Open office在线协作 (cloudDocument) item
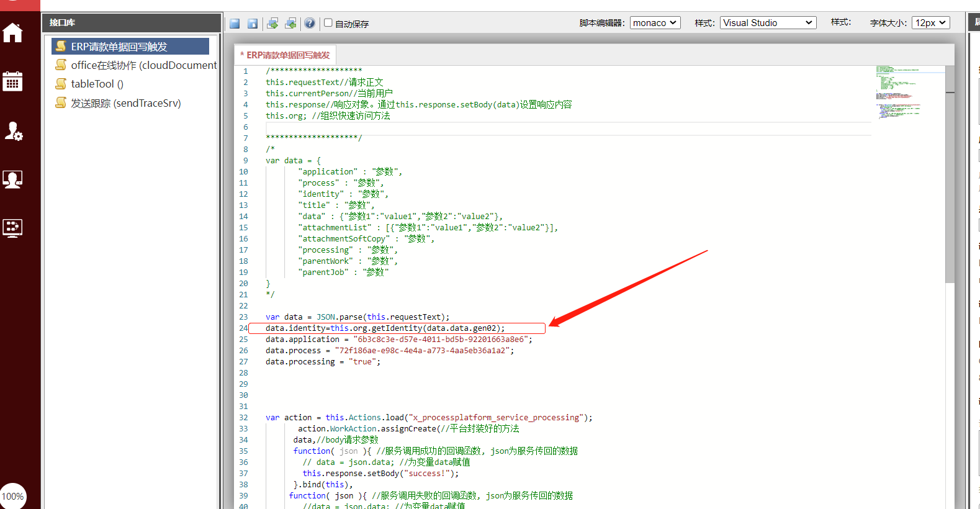Viewport: 980px width, 509px height. (143, 65)
